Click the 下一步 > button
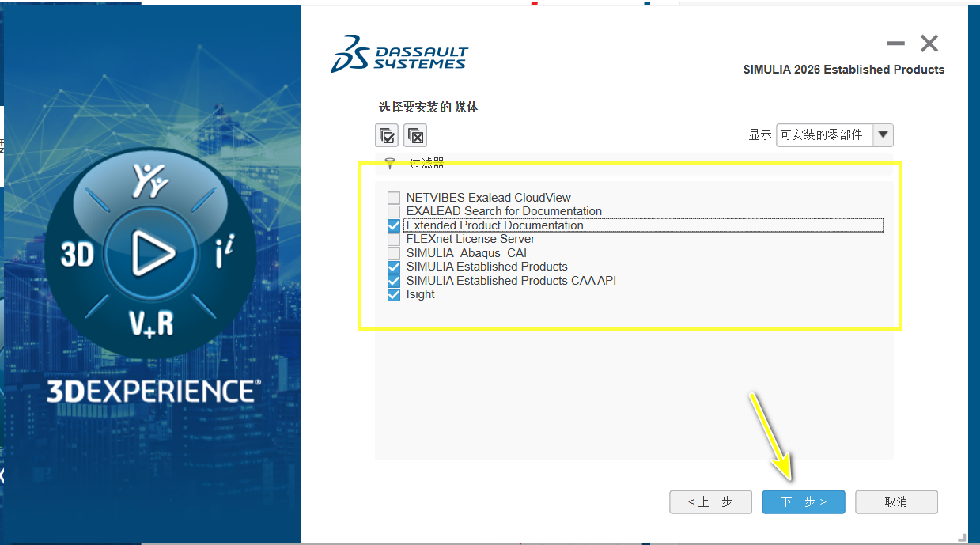The height and width of the screenshot is (545, 980). [804, 501]
